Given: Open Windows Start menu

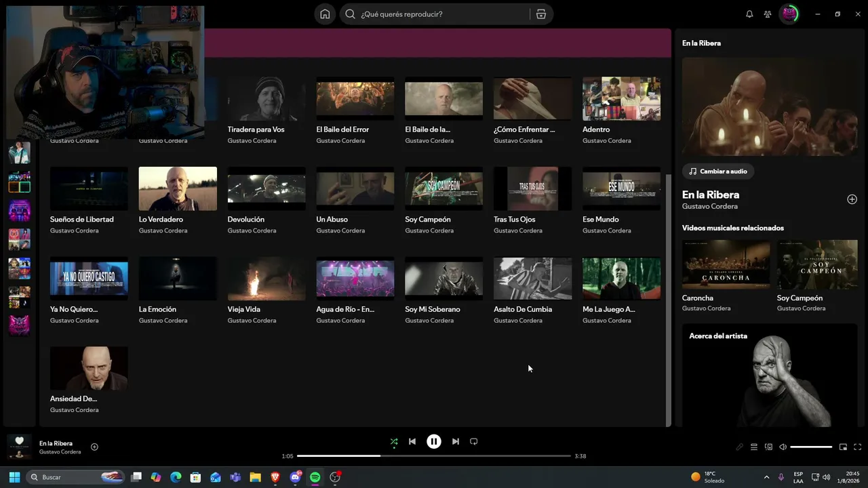Looking at the screenshot, I should 14,477.
